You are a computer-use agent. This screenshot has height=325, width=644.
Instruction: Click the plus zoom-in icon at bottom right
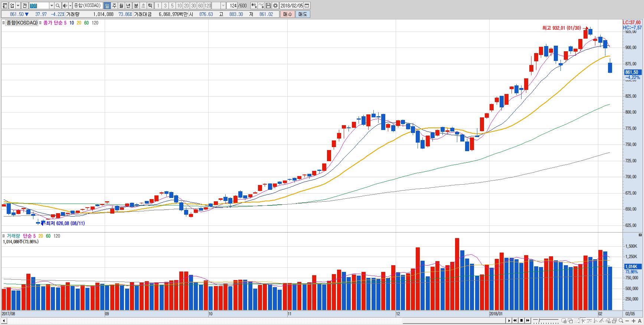pos(633,321)
